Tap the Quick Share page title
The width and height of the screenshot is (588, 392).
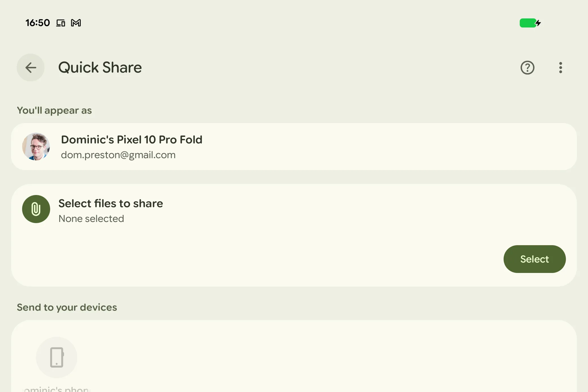[100, 67]
